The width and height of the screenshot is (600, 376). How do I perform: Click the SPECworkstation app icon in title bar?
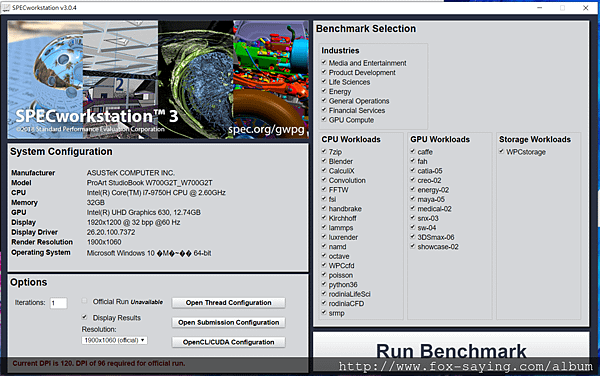click(x=6, y=8)
